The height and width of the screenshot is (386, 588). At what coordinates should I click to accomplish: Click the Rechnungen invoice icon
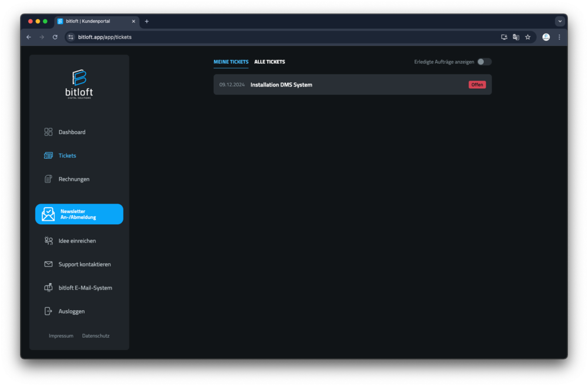pos(48,179)
